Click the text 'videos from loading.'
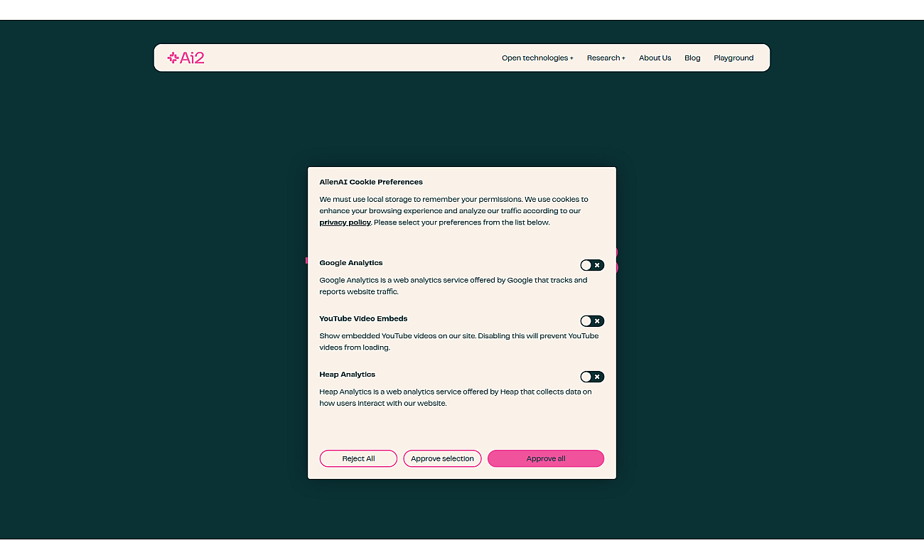 click(355, 348)
